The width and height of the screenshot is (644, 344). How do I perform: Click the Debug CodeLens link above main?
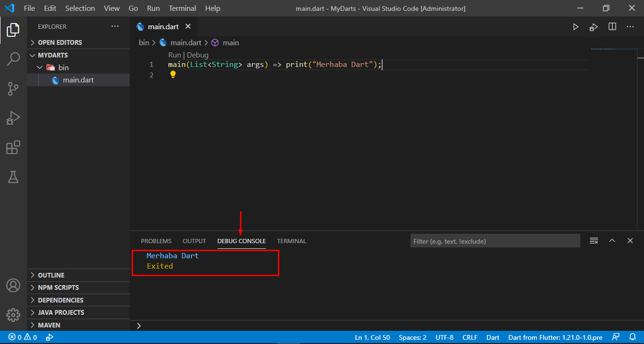[x=198, y=55]
